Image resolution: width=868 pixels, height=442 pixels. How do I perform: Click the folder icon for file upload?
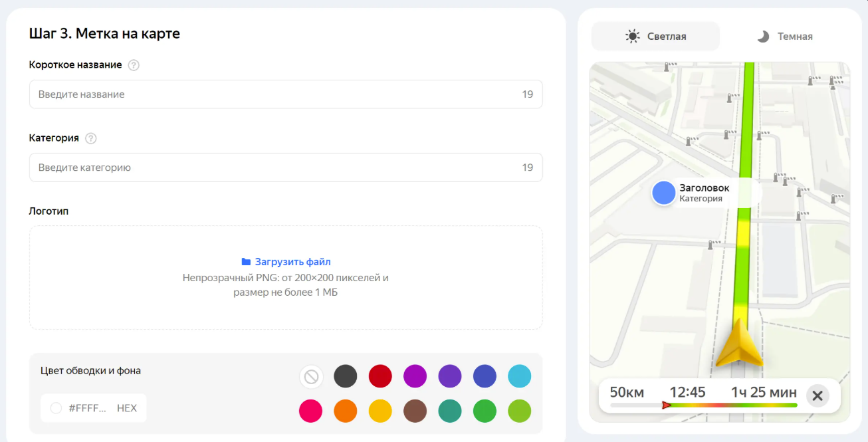click(246, 262)
